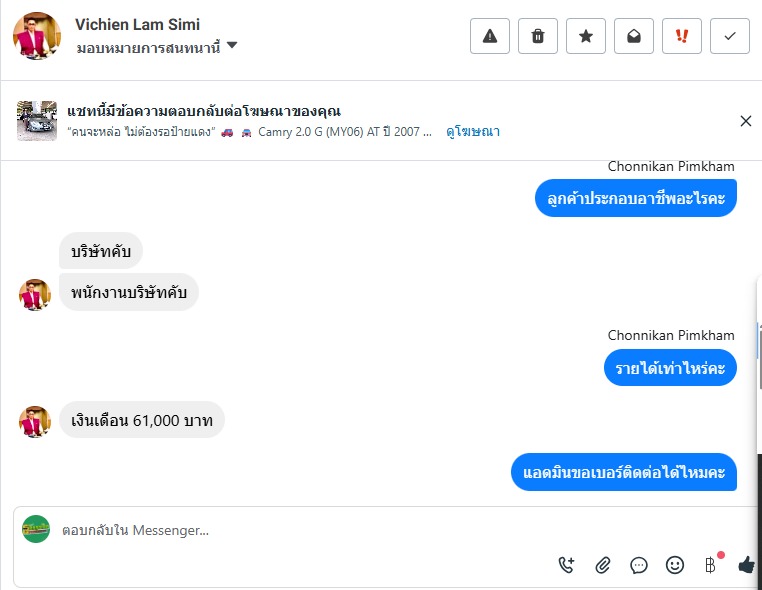Send a thumbs-up like
Viewport: 762px width, 590px height.
[746, 565]
